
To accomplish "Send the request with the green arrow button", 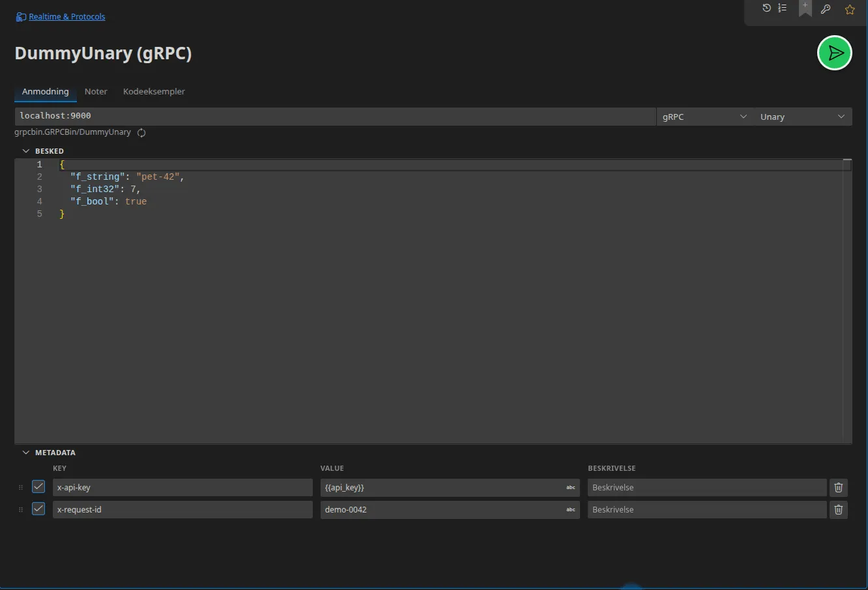I will pos(835,53).
